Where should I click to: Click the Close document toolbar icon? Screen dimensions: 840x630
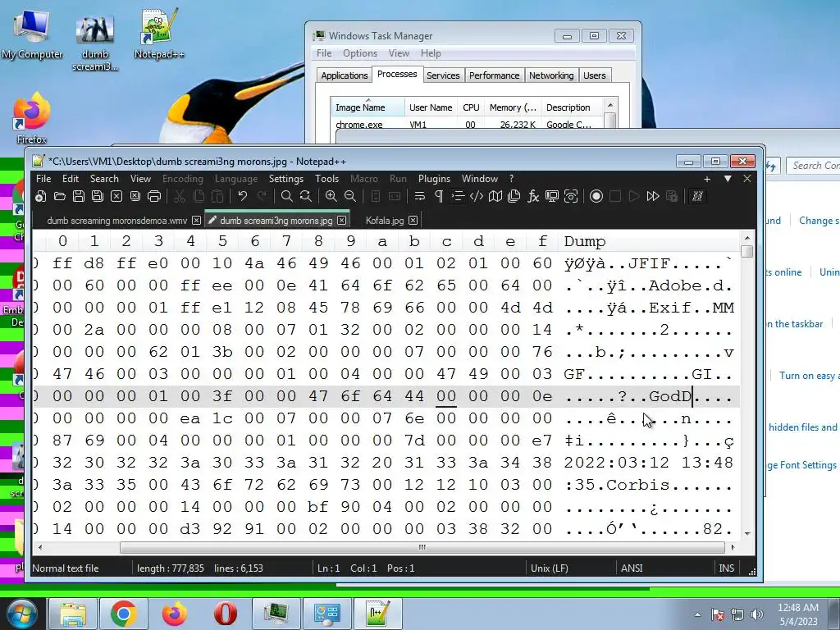116,197
